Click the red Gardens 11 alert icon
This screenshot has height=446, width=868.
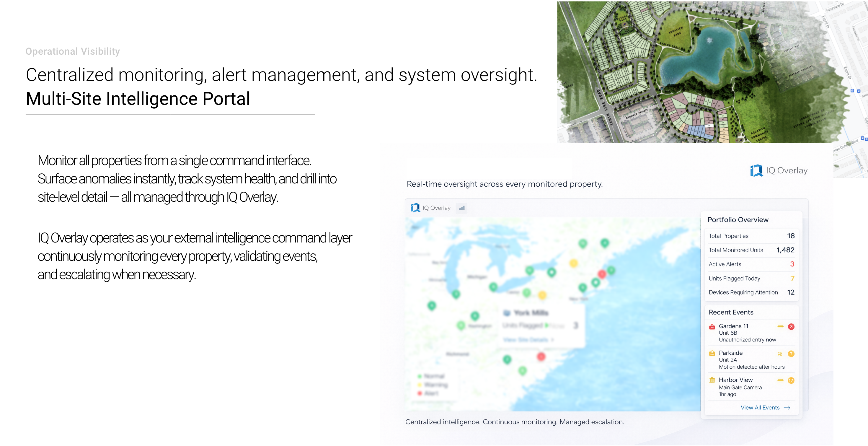(x=712, y=327)
